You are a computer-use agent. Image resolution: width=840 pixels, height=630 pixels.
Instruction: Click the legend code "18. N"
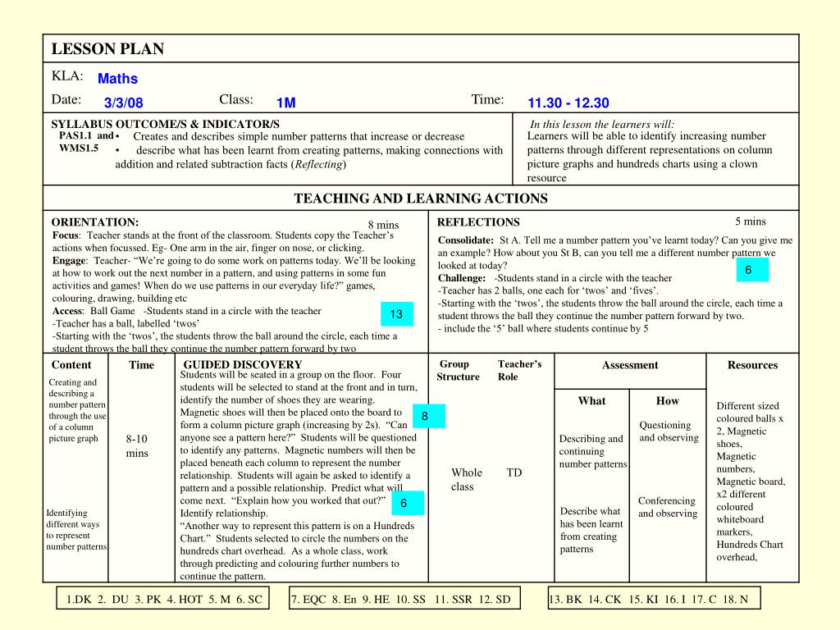pos(736,600)
